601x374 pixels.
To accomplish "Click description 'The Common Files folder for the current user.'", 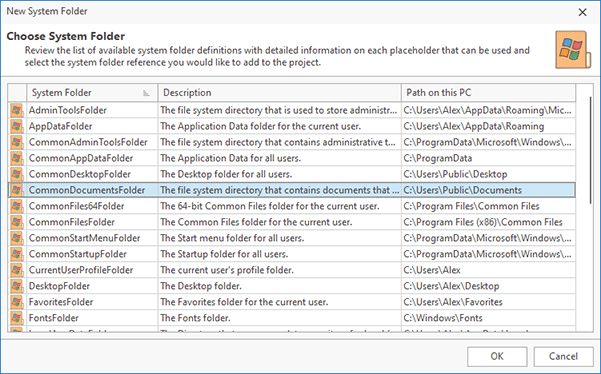I will [256, 222].
